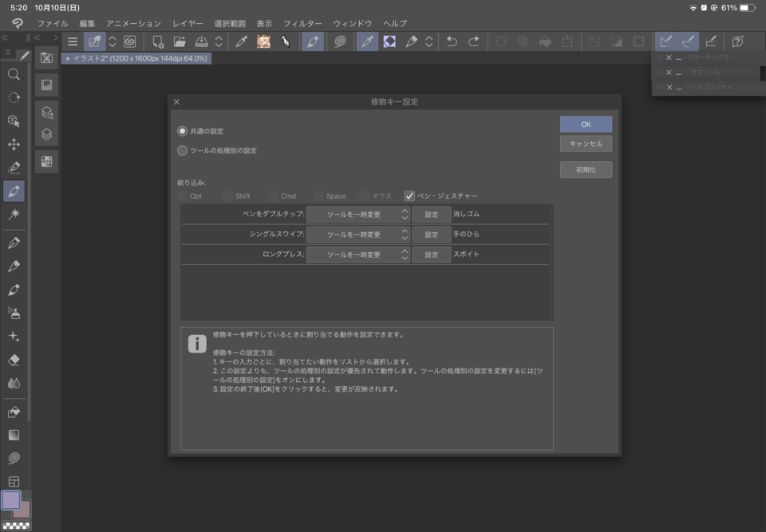Click the Open file folder icon
Image resolution: width=766 pixels, height=532 pixels.
180,41
